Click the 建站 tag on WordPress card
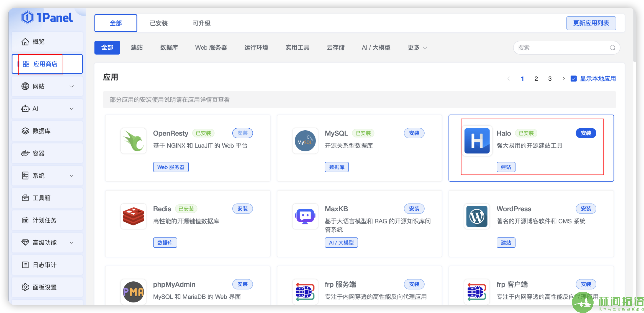Screen dimensions: 644x313 [x=506, y=243]
